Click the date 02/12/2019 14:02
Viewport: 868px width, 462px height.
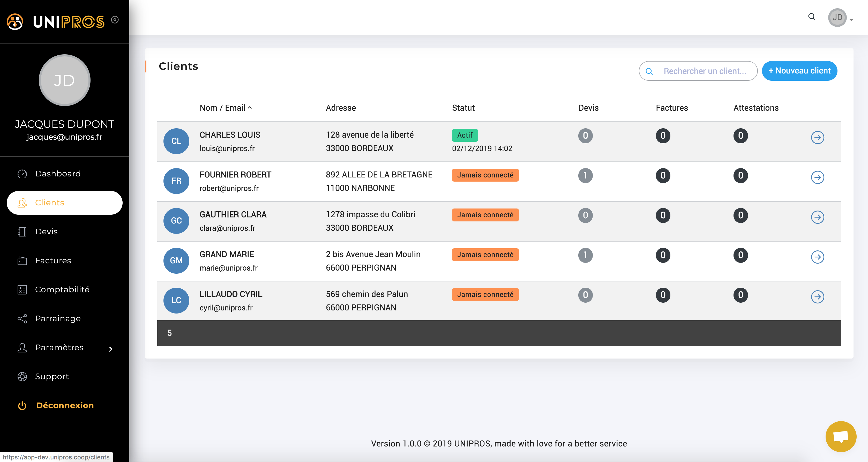coord(482,148)
